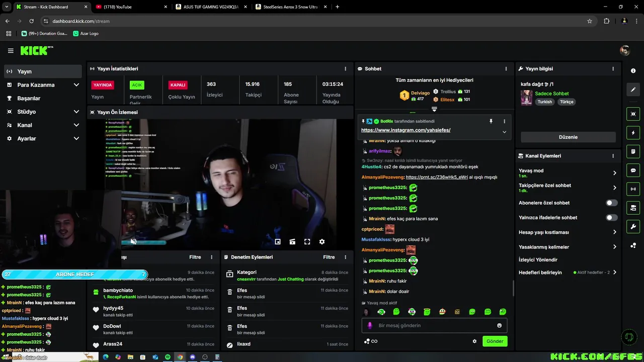Click the theater mode icon in preview
Image resolution: width=644 pixels, height=362 pixels.
click(x=292, y=242)
